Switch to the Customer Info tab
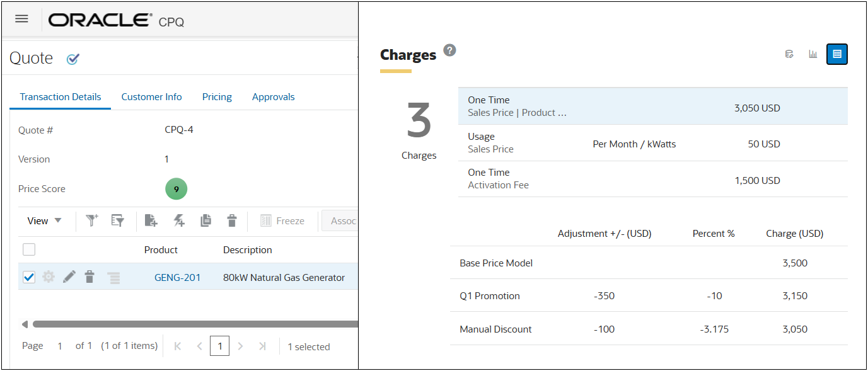 coord(151,97)
